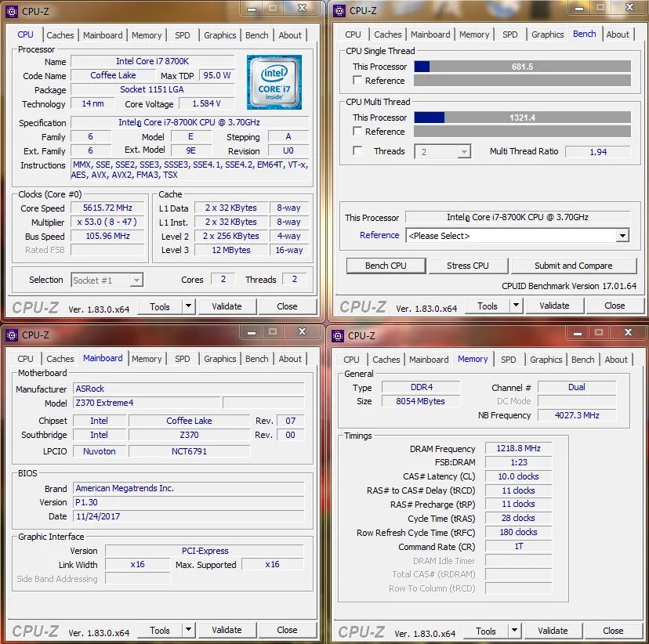
Task: Click Validate in the Memory window
Action: pos(553,631)
